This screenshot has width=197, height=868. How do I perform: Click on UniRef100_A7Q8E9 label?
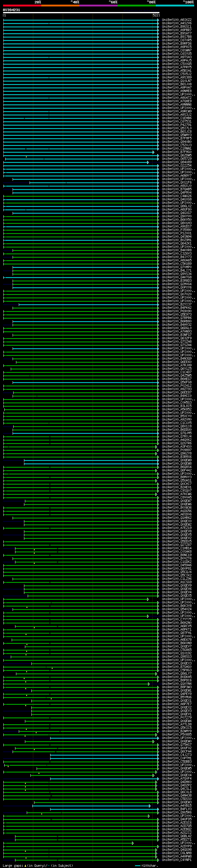[x=176, y=101]
